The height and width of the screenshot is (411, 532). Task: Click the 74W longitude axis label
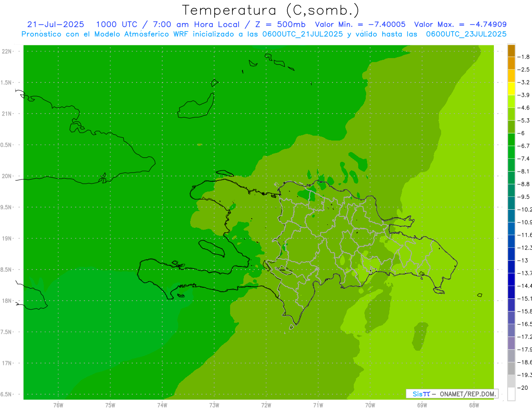(x=162, y=405)
